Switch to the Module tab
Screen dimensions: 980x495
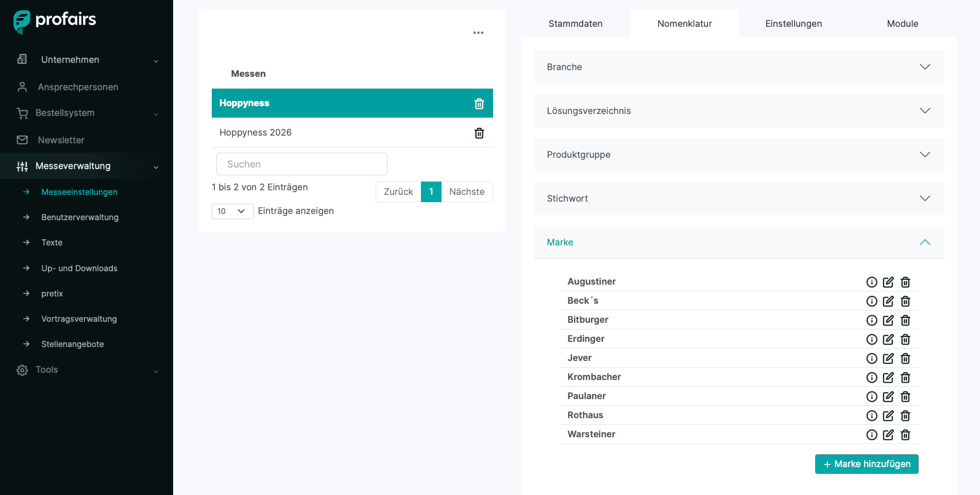903,24
